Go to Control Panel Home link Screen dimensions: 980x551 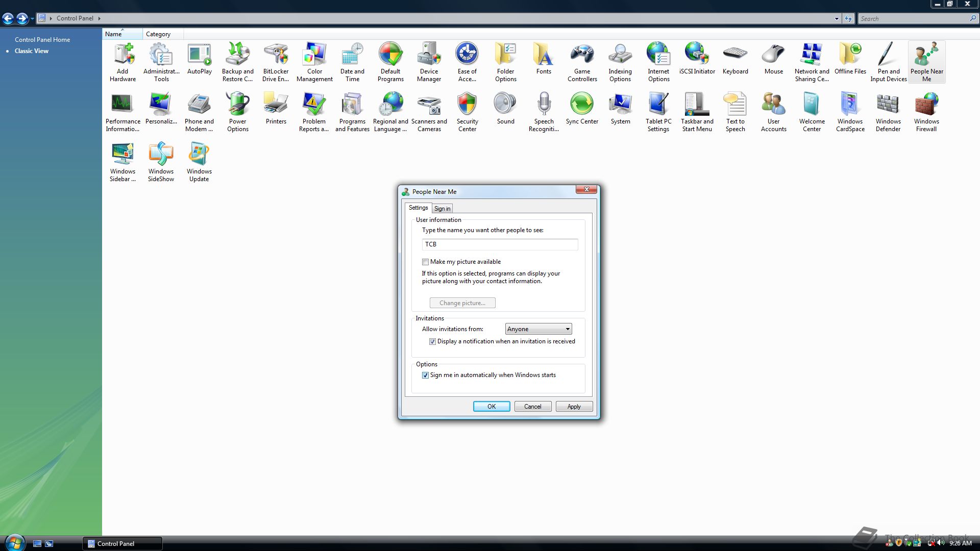tap(42, 39)
